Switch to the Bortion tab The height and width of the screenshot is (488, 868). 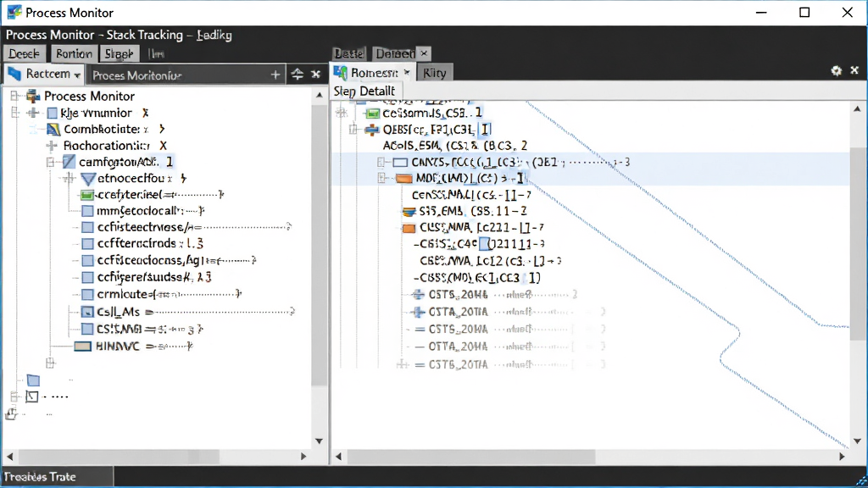coord(74,53)
